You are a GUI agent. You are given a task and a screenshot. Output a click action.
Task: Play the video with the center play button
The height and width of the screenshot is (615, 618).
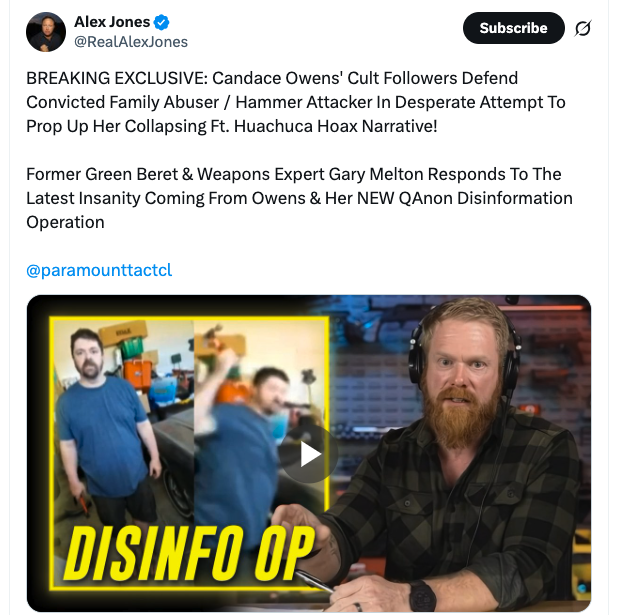coord(309,454)
